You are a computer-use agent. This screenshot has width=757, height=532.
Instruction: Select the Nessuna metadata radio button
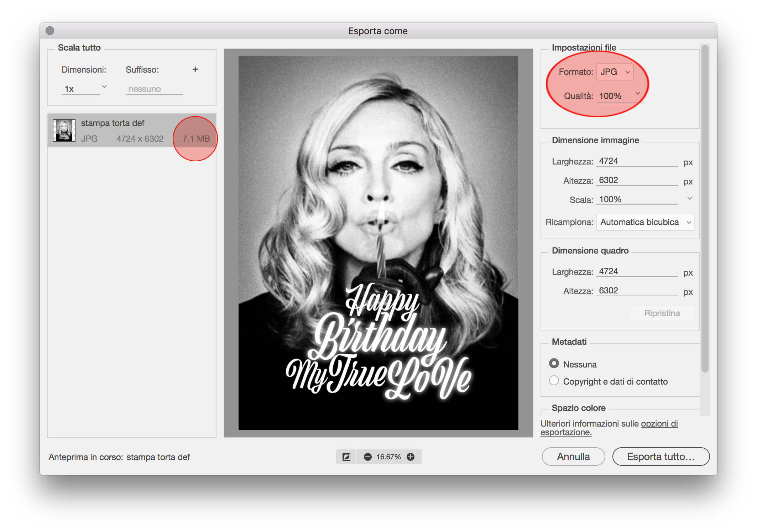click(x=554, y=364)
